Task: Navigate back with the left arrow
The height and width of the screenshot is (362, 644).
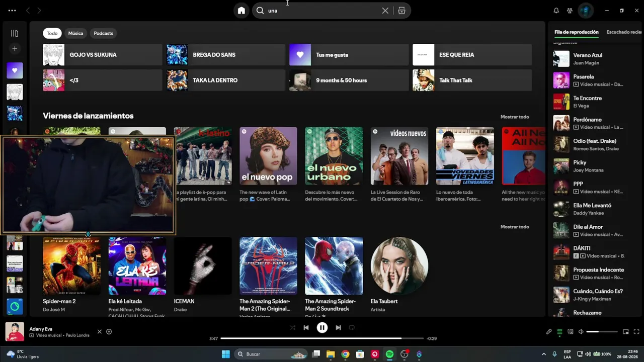Action: click(x=28, y=11)
